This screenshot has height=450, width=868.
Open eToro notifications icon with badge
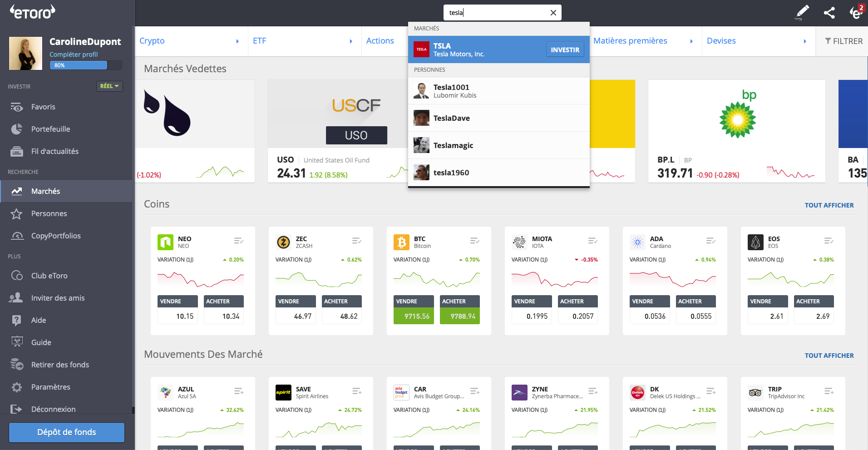[856, 12]
